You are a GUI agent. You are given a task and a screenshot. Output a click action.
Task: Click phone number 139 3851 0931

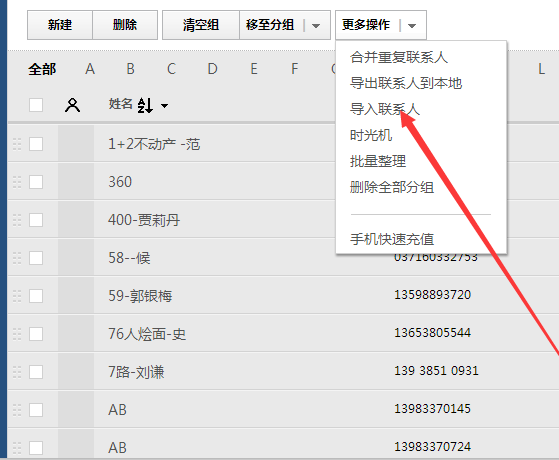(436, 370)
